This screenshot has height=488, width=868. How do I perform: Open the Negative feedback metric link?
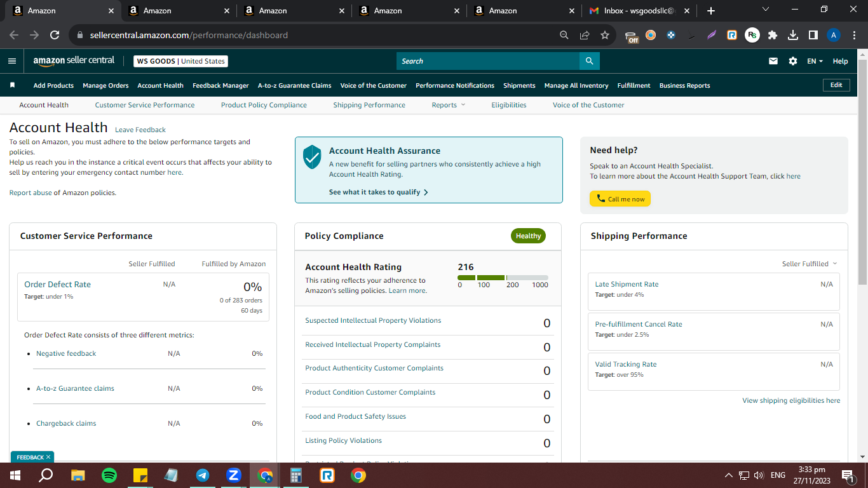tap(66, 353)
